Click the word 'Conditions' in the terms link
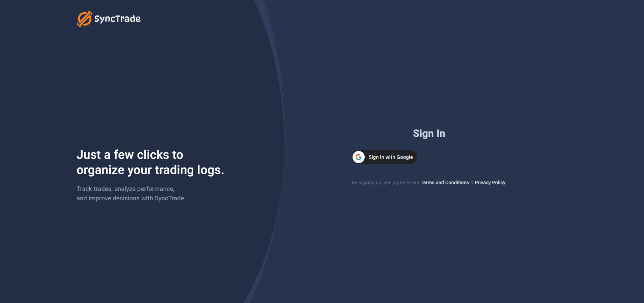This screenshot has height=303, width=644. click(x=457, y=182)
